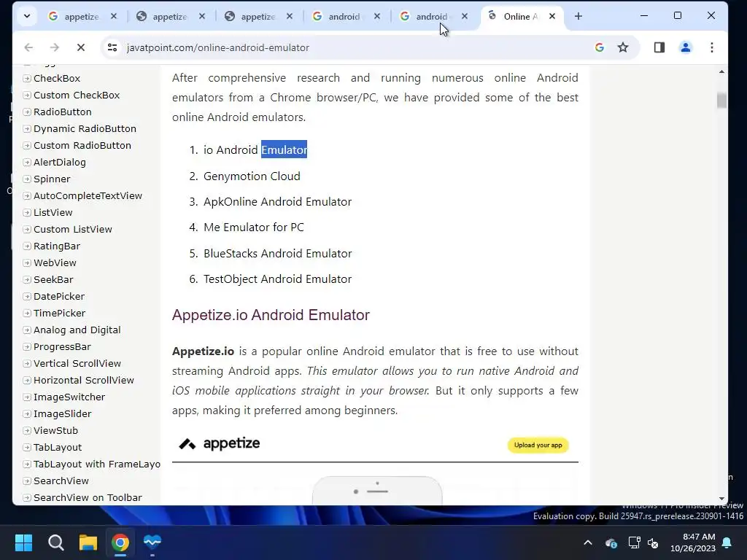Viewport: 747px width, 560px height.
Task: Open the notification bell in the taskbar
Action: [727, 542]
